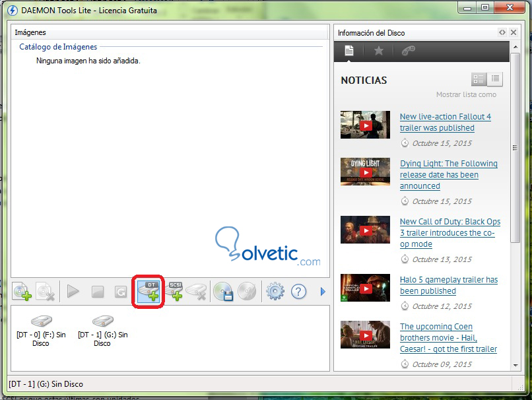Click the news panel scrollbar thumb
The width and height of the screenshot is (532, 400).
(x=515, y=148)
